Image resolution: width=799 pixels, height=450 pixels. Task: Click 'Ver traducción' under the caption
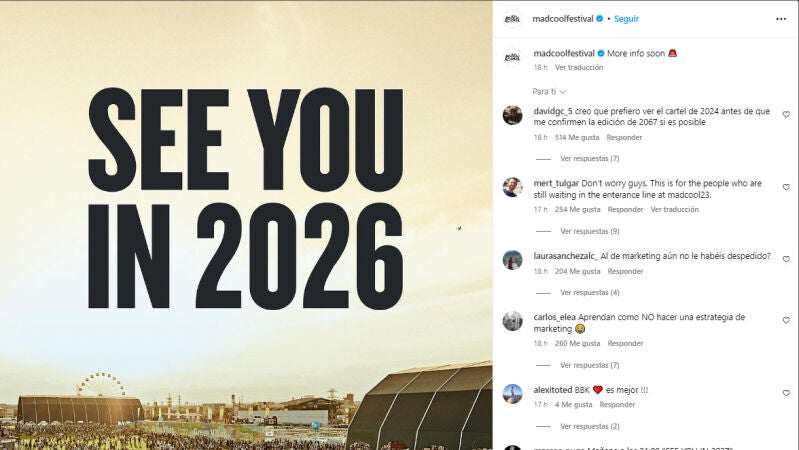click(x=579, y=67)
